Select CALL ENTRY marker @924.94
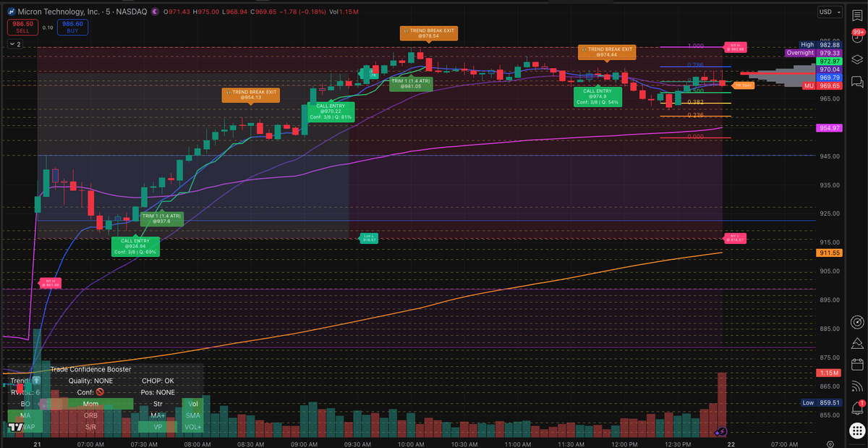The width and height of the screenshot is (868, 448). tap(135, 246)
